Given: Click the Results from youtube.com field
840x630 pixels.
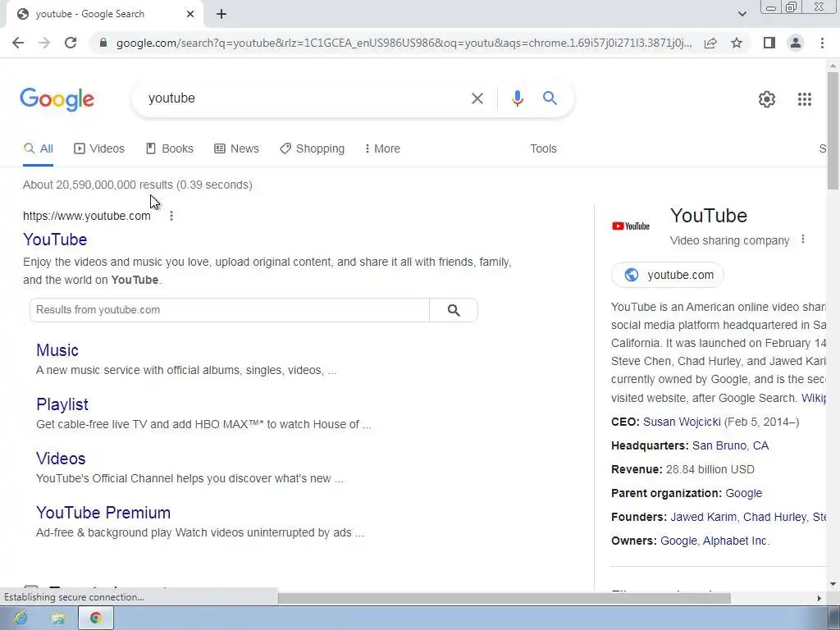Looking at the screenshot, I should (x=230, y=309).
